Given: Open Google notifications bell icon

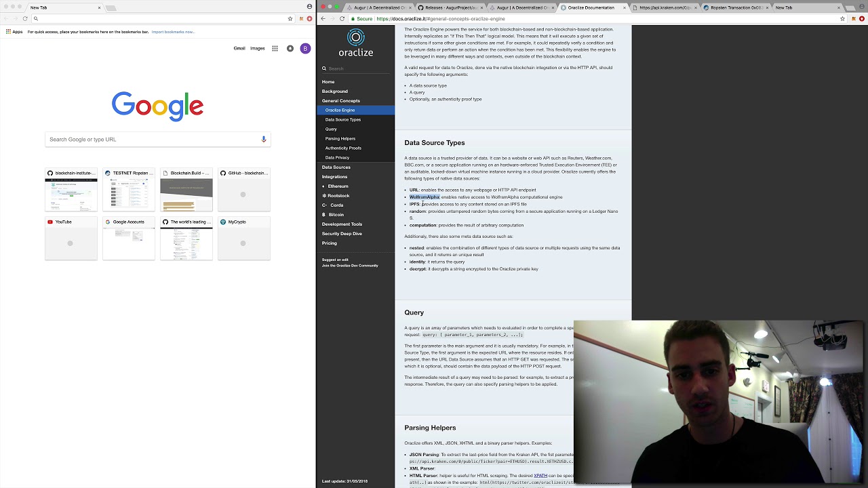Looking at the screenshot, I should tap(290, 48).
